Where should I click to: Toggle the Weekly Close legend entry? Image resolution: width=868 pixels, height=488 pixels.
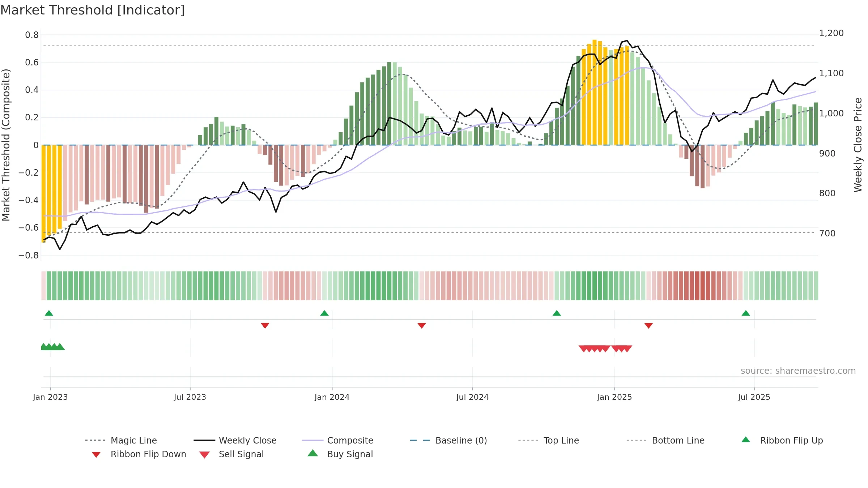tap(235, 440)
